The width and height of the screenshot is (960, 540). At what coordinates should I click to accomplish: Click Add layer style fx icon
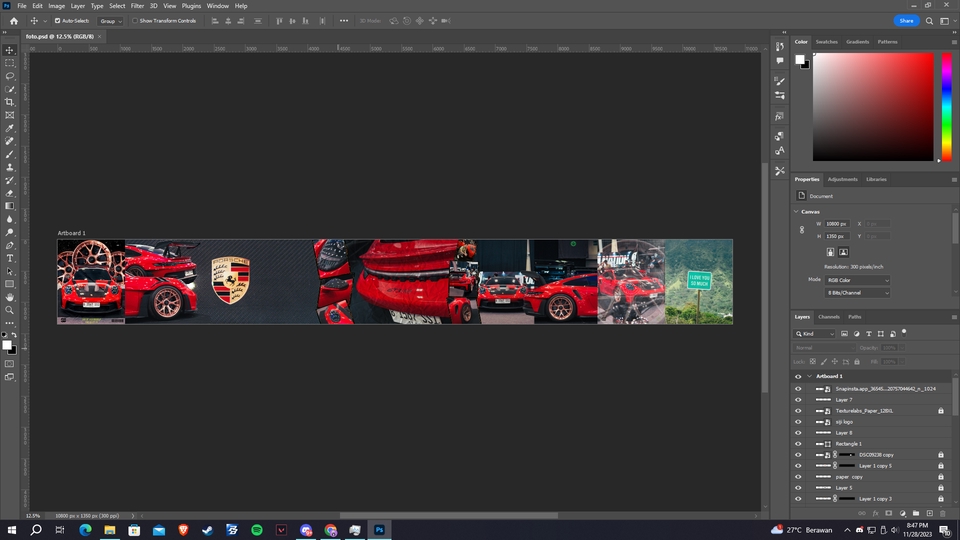[x=876, y=513]
